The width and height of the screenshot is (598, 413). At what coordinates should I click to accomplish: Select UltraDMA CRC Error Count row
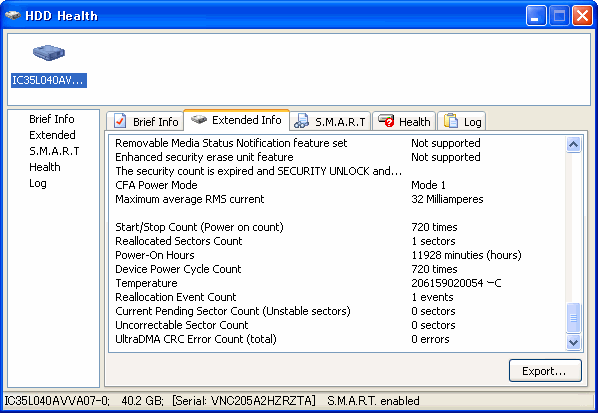pos(338,339)
